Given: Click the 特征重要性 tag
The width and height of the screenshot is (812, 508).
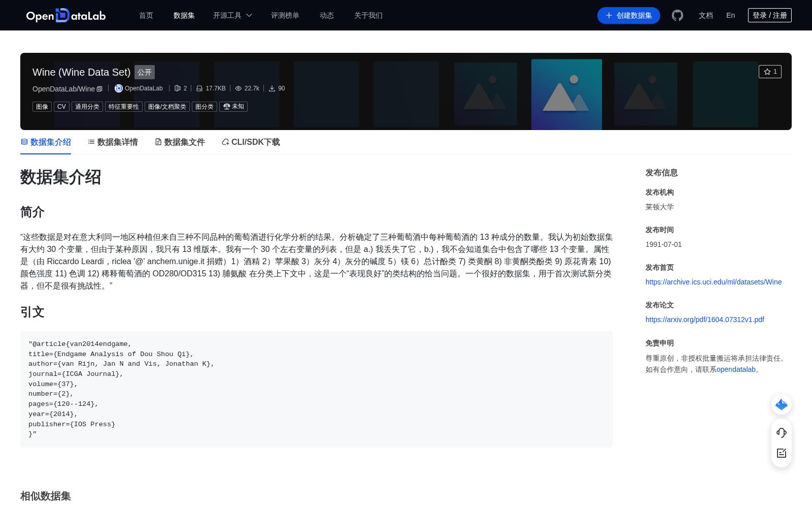Looking at the screenshot, I should [124, 107].
